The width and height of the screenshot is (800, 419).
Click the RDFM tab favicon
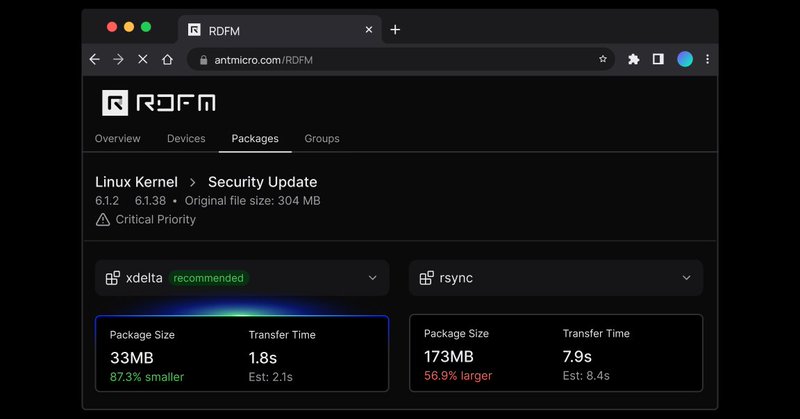click(194, 30)
